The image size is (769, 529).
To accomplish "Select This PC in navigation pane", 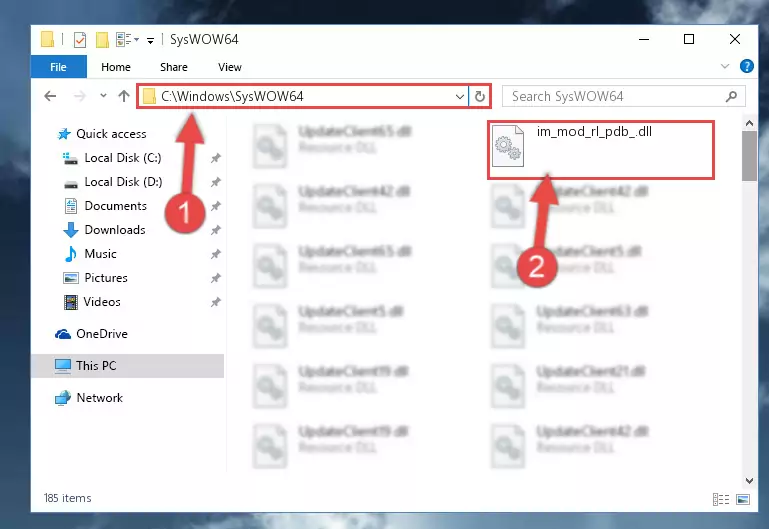I will [128, 366].
